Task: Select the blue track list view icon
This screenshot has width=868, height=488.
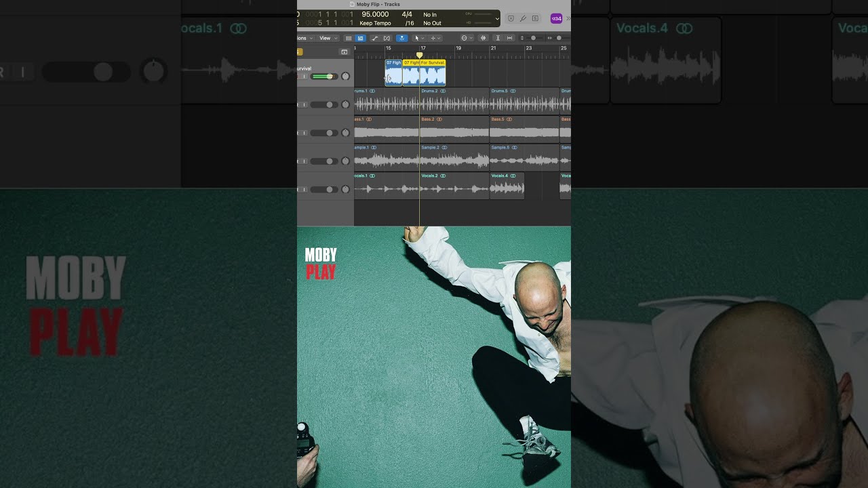Action: coord(361,38)
